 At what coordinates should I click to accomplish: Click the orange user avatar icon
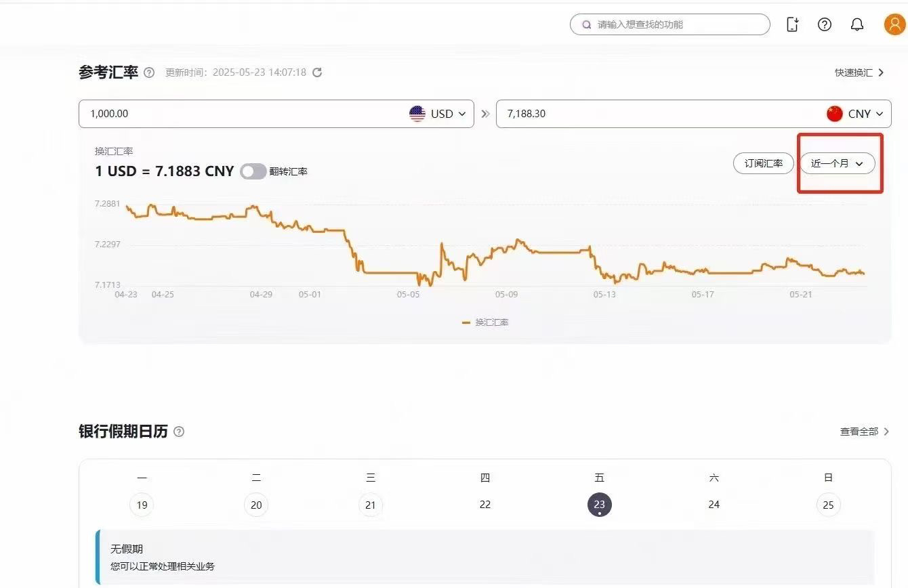pyautogui.click(x=894, y=24)
